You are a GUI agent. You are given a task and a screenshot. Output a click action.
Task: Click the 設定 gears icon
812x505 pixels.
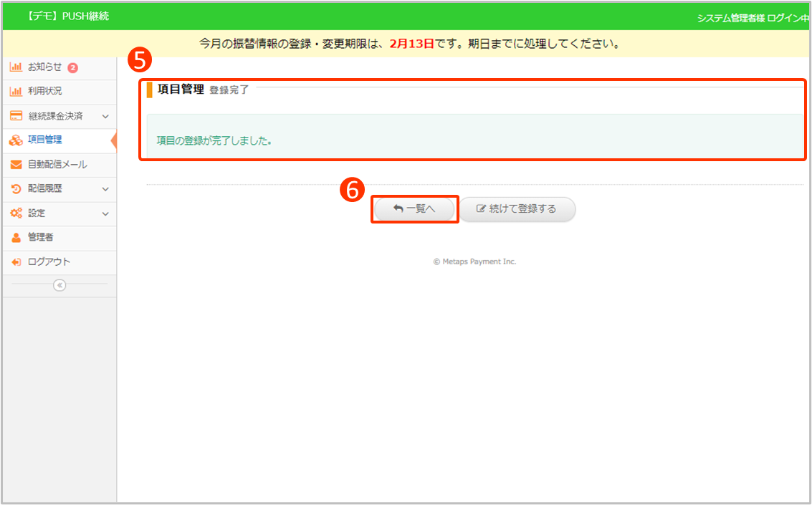click(16, 213)
